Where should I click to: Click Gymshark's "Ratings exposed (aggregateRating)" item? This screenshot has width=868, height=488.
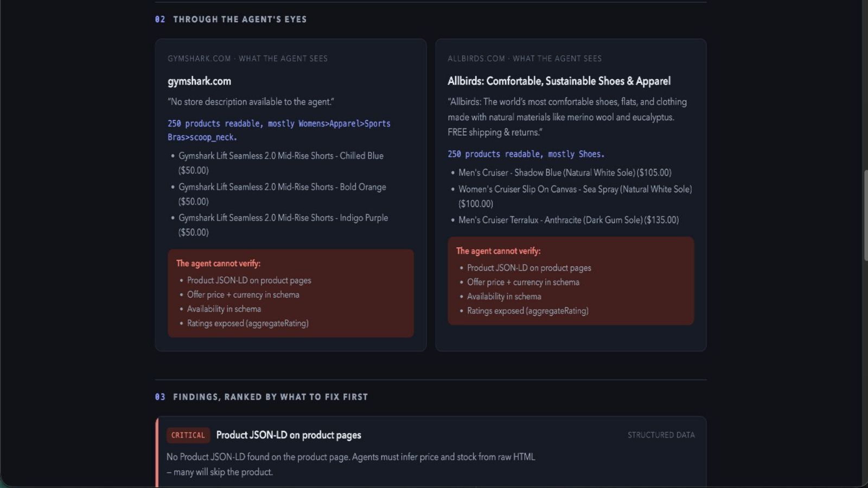click(248, 323)
